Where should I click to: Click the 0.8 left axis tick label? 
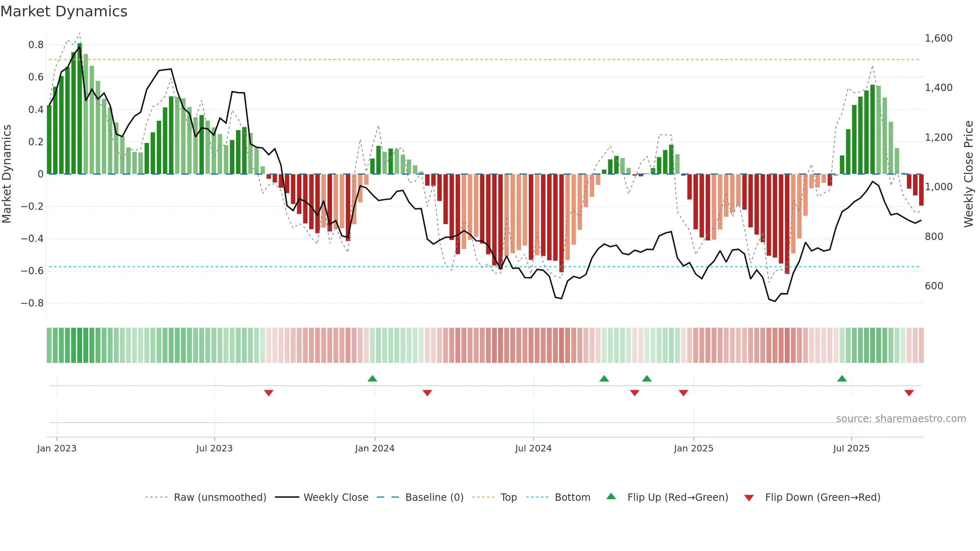pyautogui.click(x=36, y=45)
